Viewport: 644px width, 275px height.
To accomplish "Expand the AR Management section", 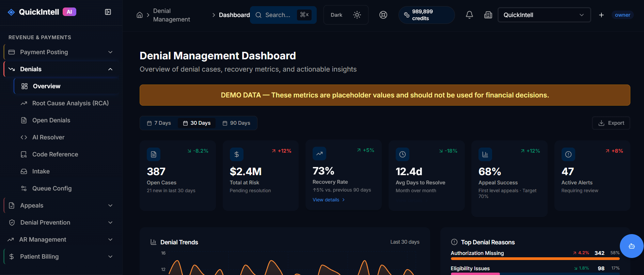I will (61, 240).
